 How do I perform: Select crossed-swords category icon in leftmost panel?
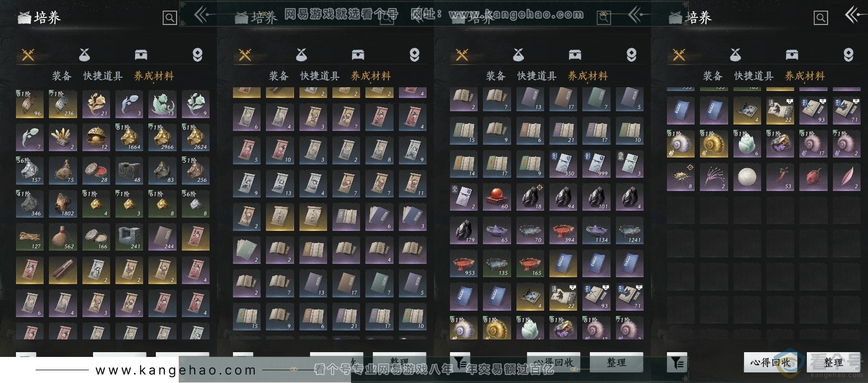pos(28,54)
